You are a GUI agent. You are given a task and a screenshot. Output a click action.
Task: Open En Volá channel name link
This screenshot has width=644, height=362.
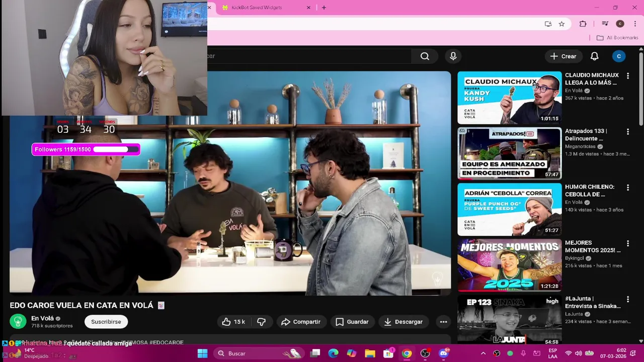click(42, 318)
